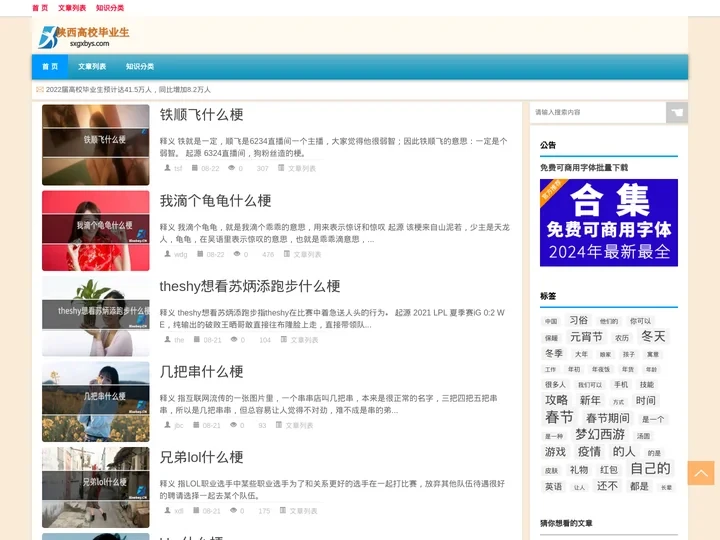Select the 手机 tag

click(x=621, y=384)
